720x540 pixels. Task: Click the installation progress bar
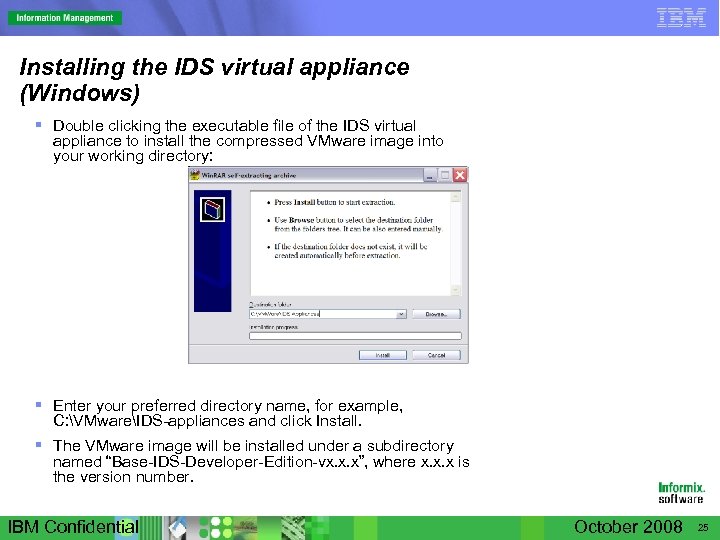(x=355, y=336)
